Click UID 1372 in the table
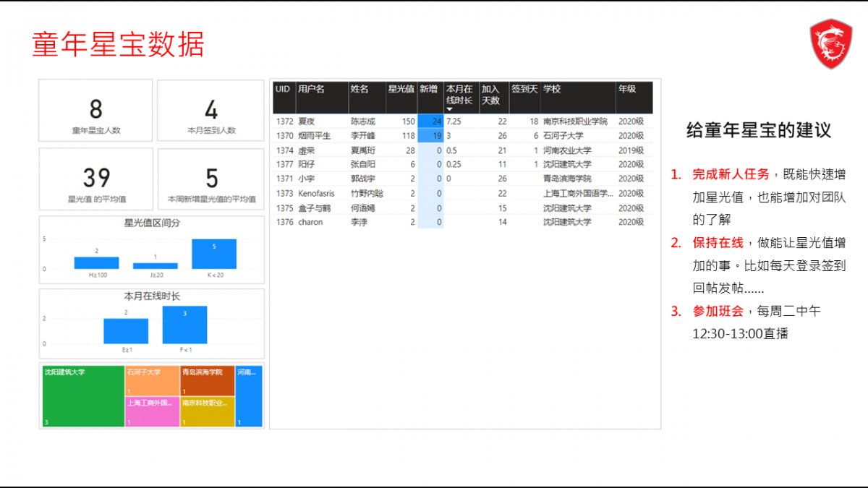The height and width of the screenshot is (488, 868). [x=285, y=121]
